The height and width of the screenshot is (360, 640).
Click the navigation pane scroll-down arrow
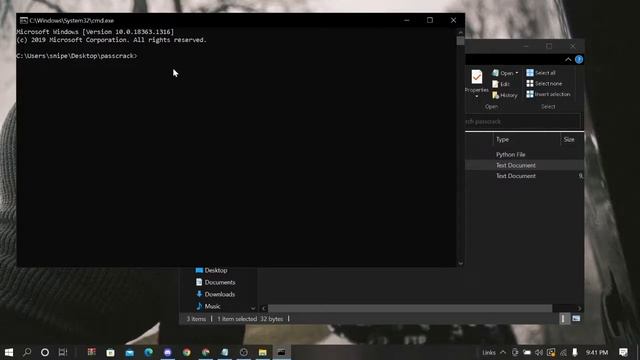[x=253, y=308]
